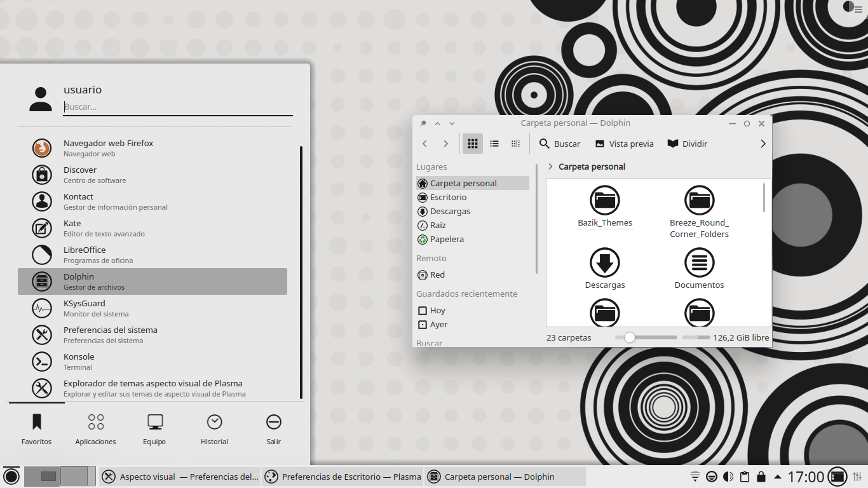
Task: Launch LibreOffice from the favorites list
Action: tap(153, 255)
